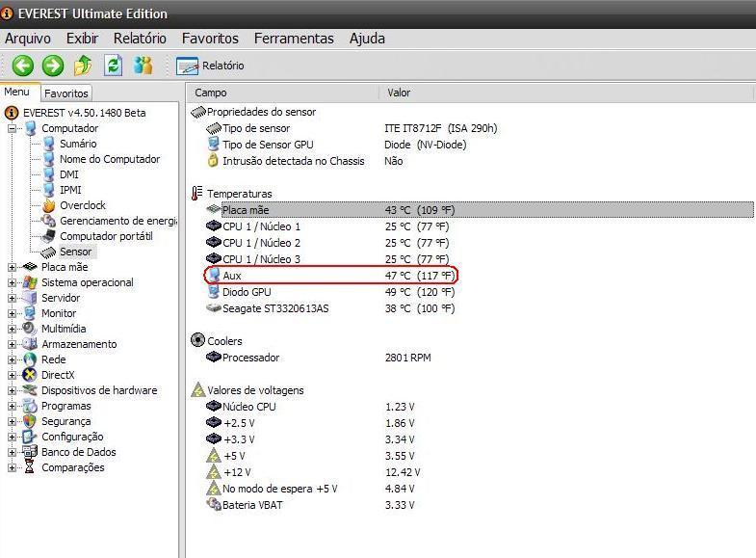Click the Overclock flame icon
Screen dimensions: 756x558
48,205
